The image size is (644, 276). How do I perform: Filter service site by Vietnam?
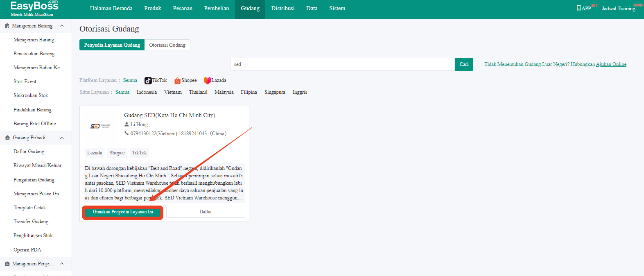tap(173, 92)
